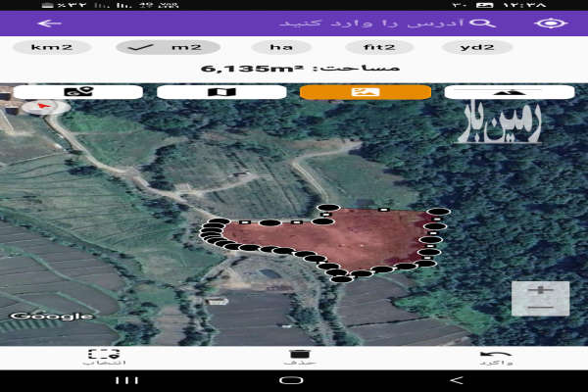Select the orange satellite view tab
Screen dimensions: 588x392
pyautogui.click(x=365, y=92)
